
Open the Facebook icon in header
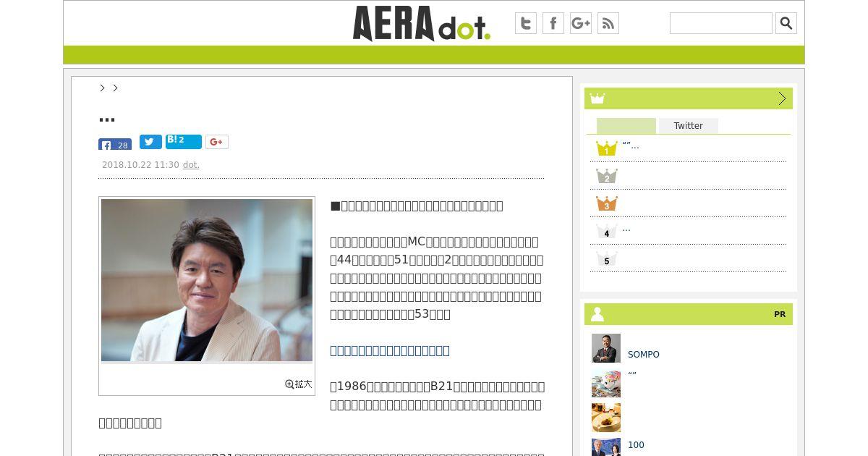click(x=553, y=23)
